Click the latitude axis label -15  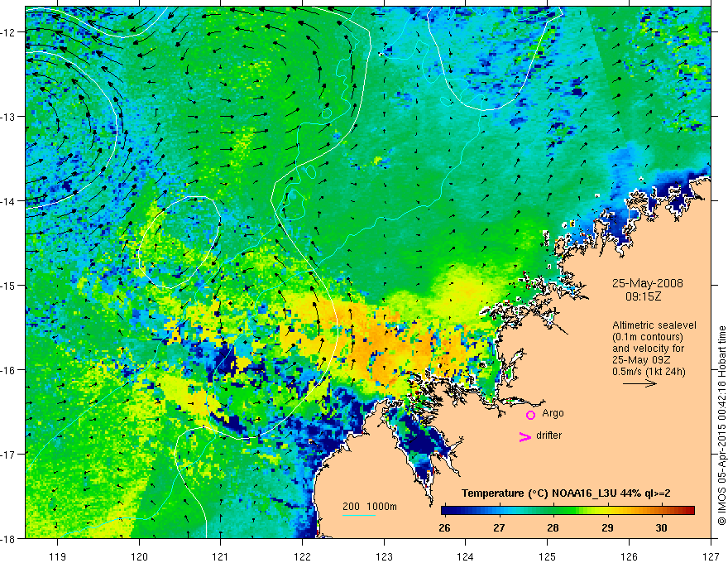pyautogui.click(x=8, y=286)
